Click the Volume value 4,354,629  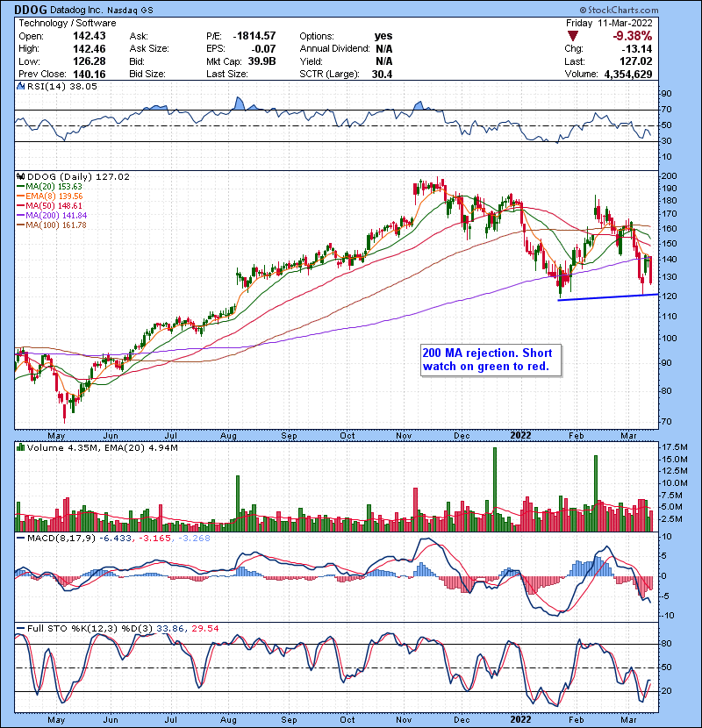tap(628, 74)
